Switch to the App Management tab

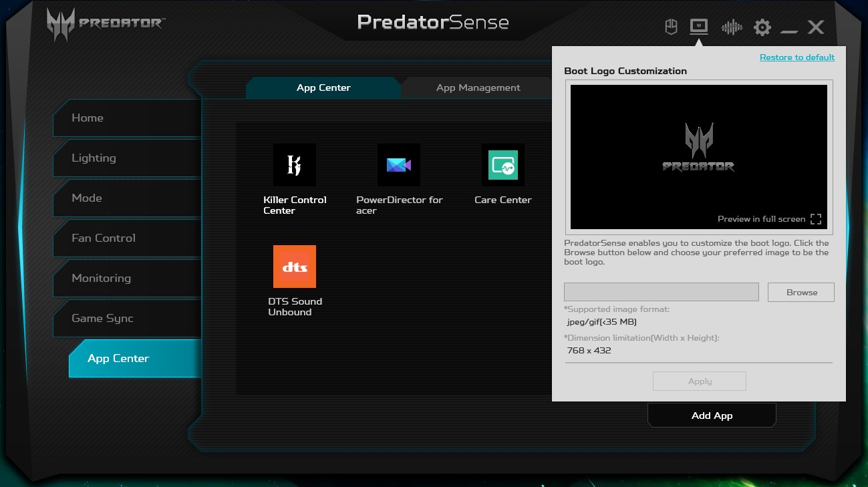pos(478,88)
